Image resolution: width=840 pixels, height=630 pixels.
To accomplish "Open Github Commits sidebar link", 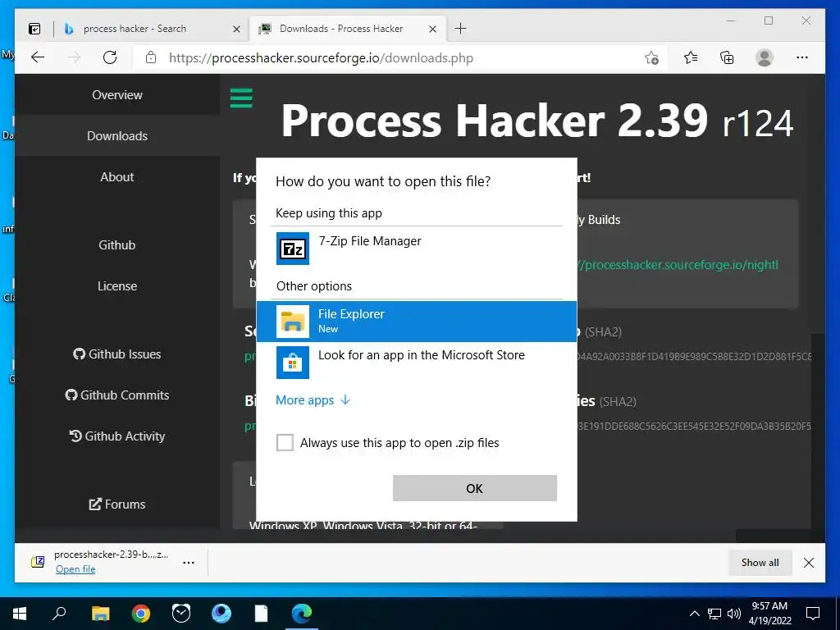I will coord(117,395).
